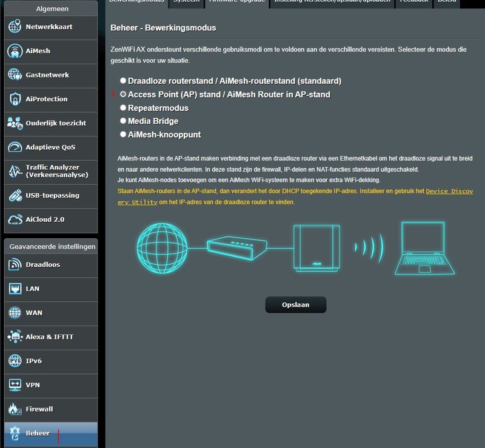Screen dimensions: 485x448
Task: Click the Opslaan button
Action: click(x=296, y=305)
